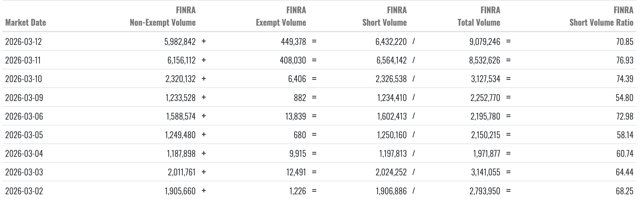This screenshot has width=644, height=199.
Task: Click the exempt volume value 13,839
Action: tap(296, 116)
